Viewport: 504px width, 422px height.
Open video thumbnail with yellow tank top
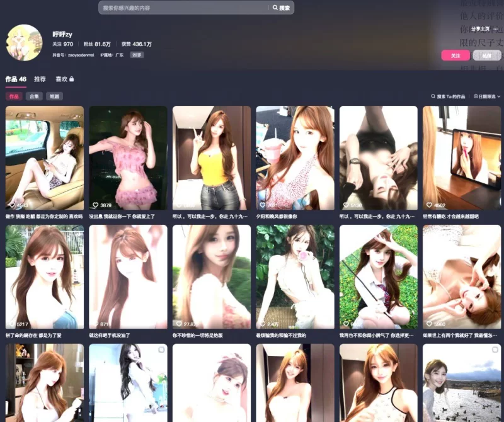click(212, 157)
